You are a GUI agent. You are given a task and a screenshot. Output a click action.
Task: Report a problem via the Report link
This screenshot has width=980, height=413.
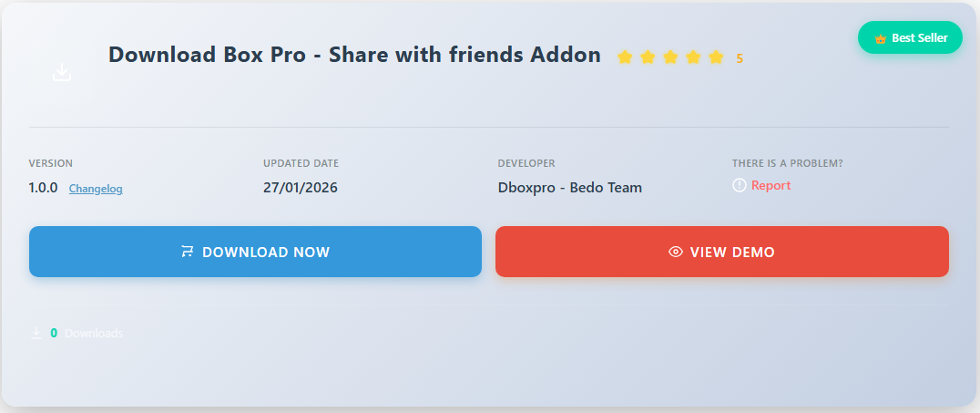click(771, 185)
